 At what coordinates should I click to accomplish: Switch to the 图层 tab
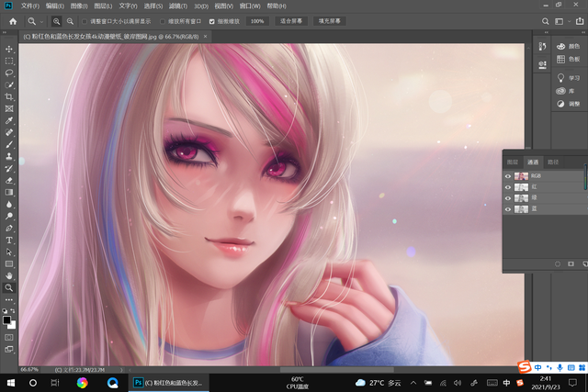pyautogui.click(x=513, y=162)
